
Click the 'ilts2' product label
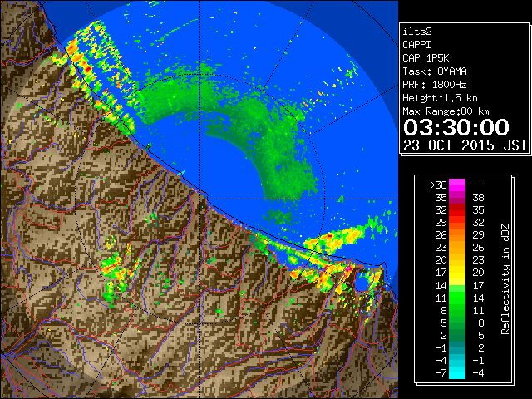tap(417, 32)
